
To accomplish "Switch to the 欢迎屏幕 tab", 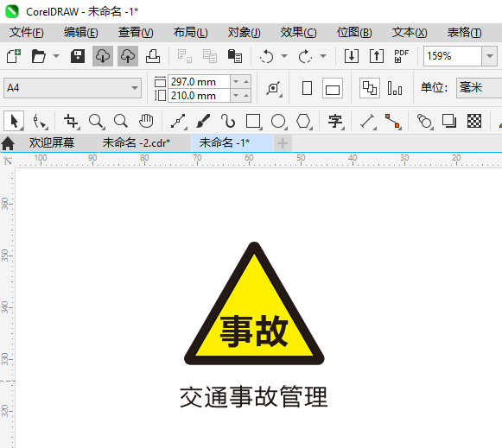I will pos(51,142).
